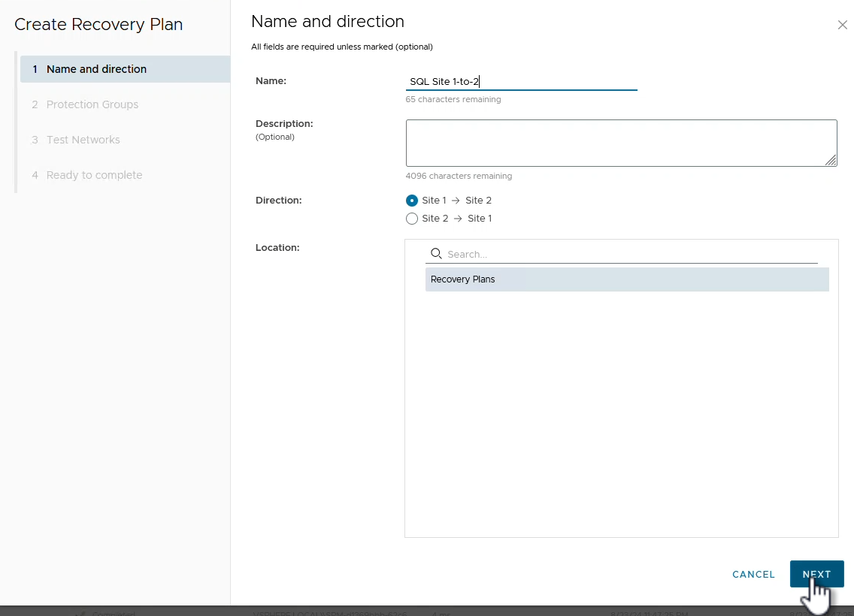Jump to the Test Networks step
This screenshot has height=616, width=854.
[83, 140]
